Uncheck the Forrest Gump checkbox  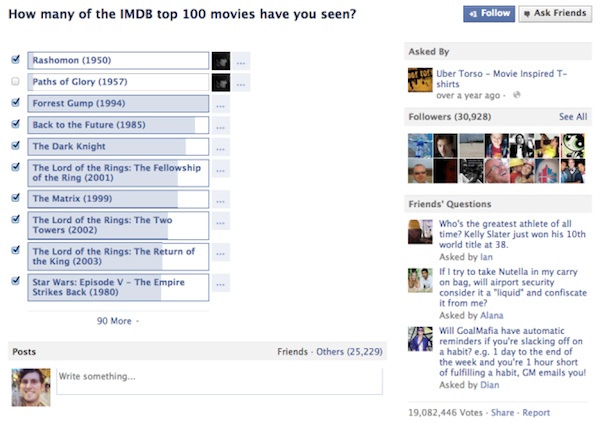coord(15,103)
